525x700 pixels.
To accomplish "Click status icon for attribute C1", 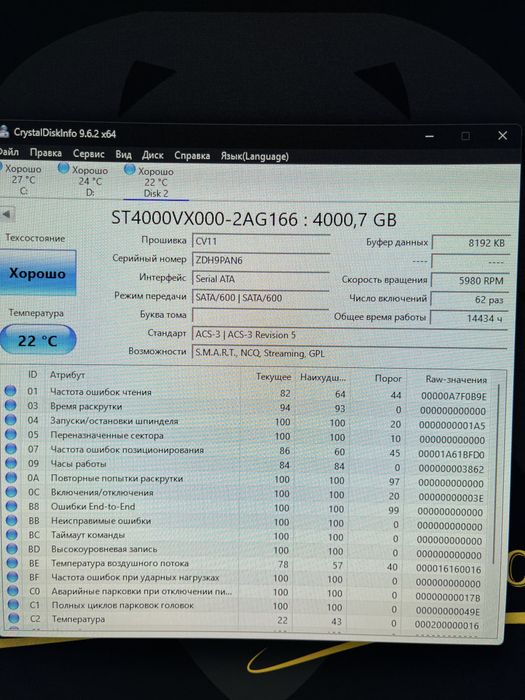I will (x=14, y=604).
